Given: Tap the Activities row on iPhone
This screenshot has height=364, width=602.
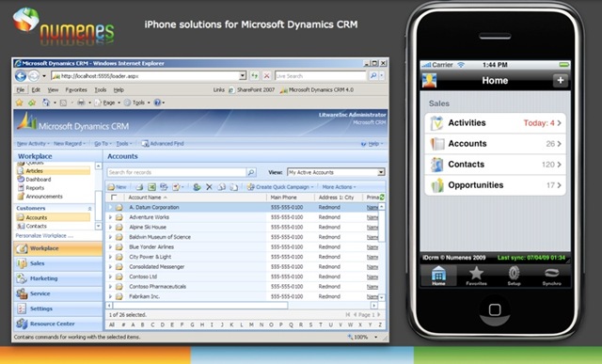Looking at the screenshot, I should [x=496, y=123].
